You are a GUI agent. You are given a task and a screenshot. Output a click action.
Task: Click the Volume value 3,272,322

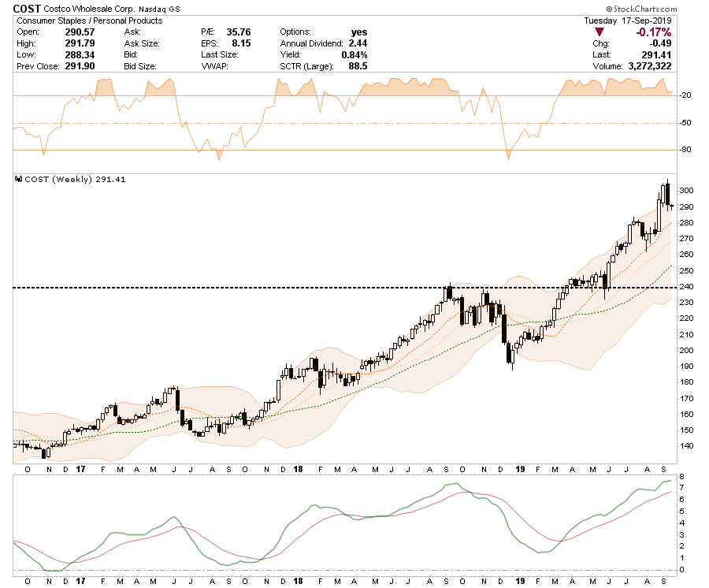pos(650,66)
